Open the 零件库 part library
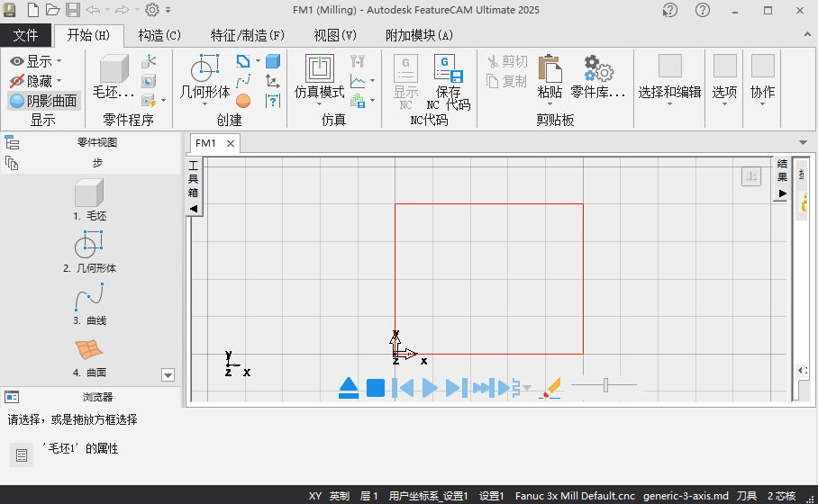This screenshot has width=818, height=504. (x=598, y=76)
